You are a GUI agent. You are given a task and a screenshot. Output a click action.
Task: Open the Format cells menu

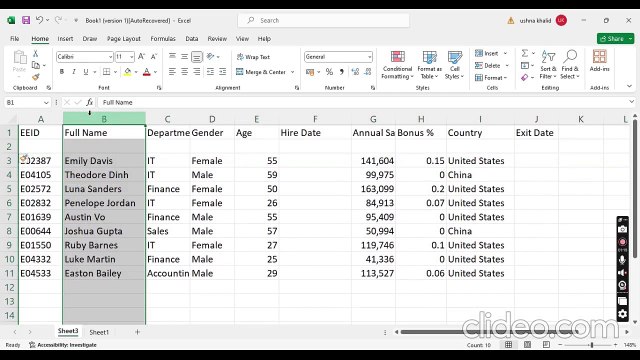[x=491, y=78]
